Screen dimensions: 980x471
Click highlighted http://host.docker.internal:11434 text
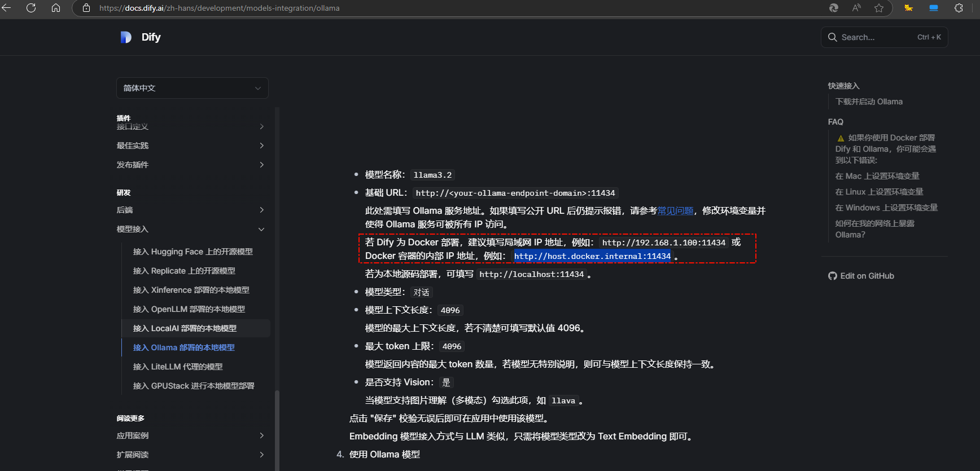click(x=592, y=256)
